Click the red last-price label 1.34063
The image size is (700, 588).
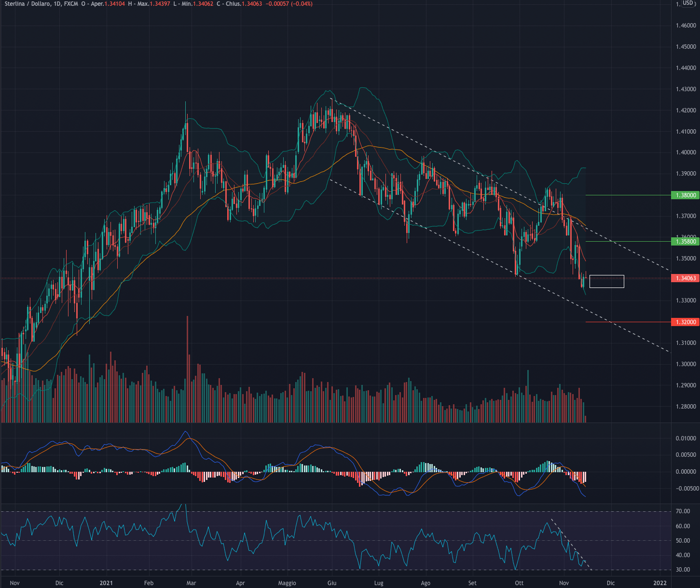(x=684, y=278)
